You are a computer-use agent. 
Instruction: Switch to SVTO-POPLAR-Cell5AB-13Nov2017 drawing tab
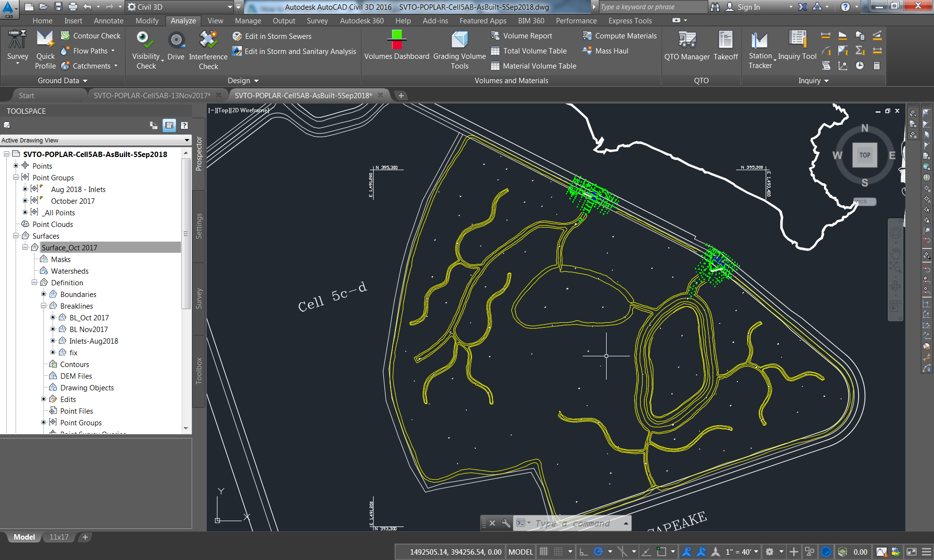tap(152, 96)
